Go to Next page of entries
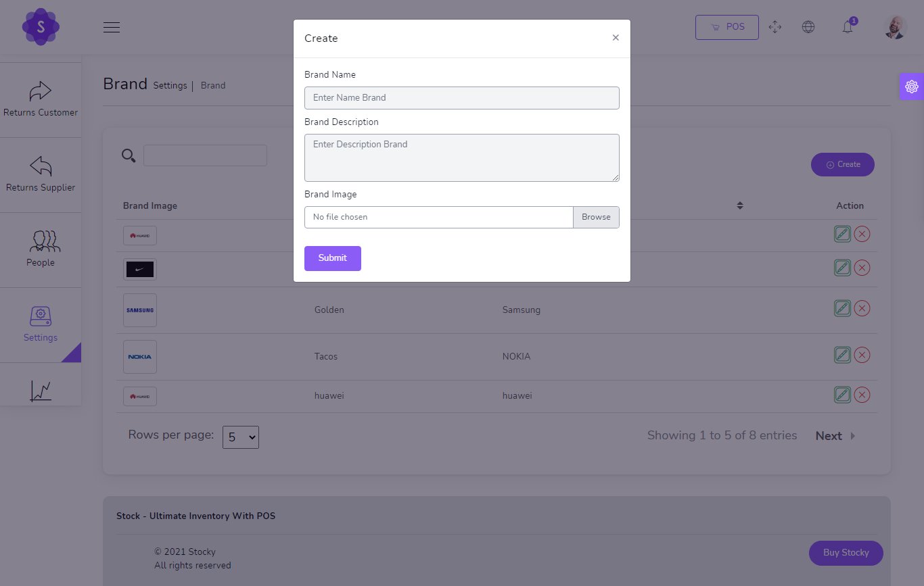924x586 pixels. tap(835, 436)
